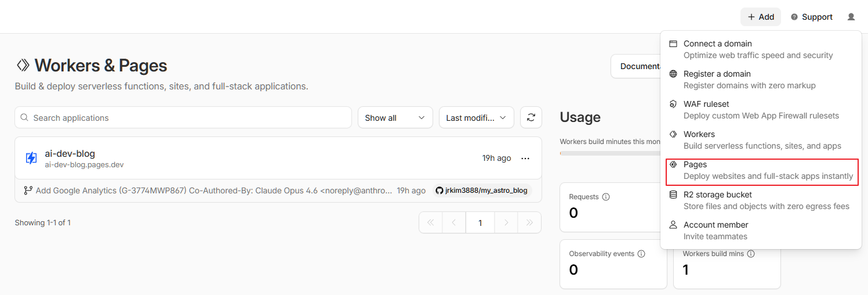This screenshot has width=868, height=295.
Task: Click the Support link
Action: click(x=811, y=17)
